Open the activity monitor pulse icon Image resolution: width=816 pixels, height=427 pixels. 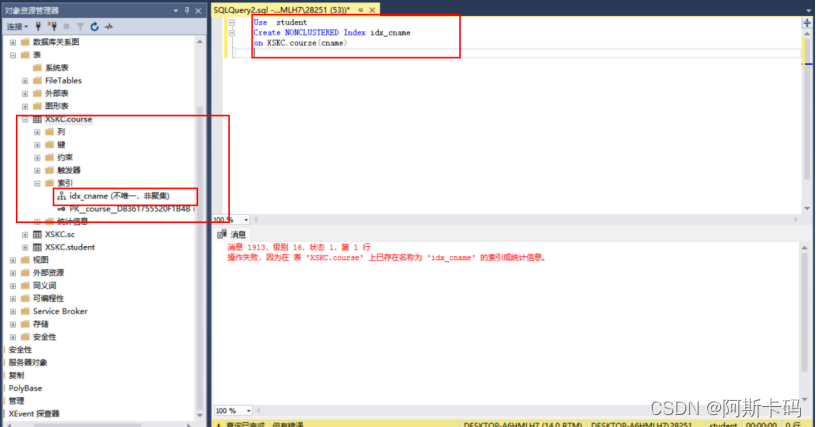[x=108, y=27]
